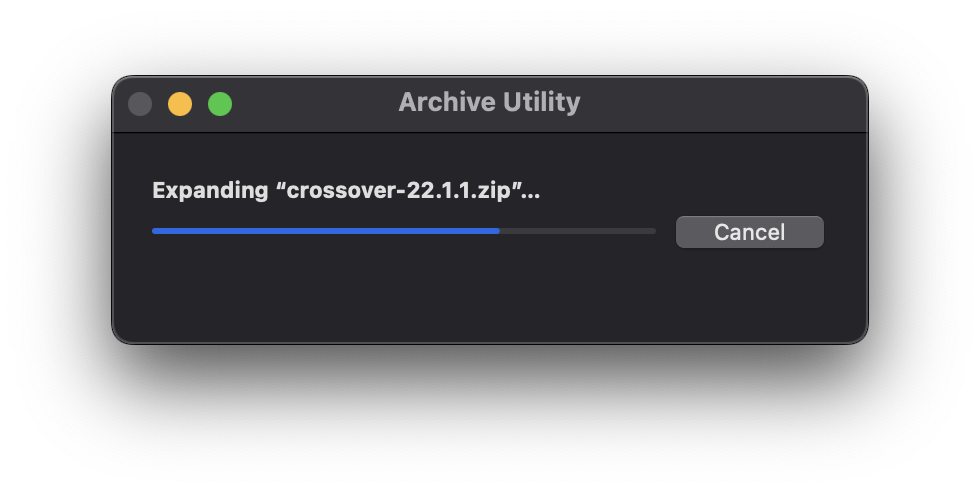Minimize window with the yellow button
The height and width of the screenshot is (492, 980).
click(x=180, y=104)
